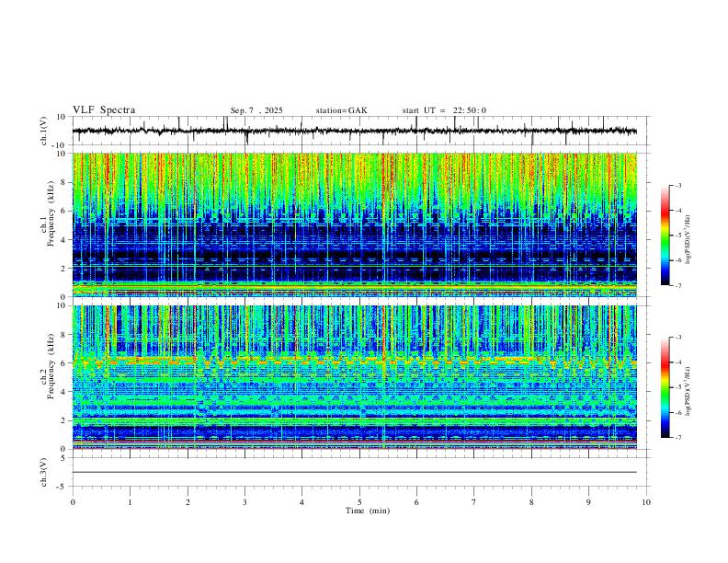Click the flat ch.3 voltage line

point(354,472)
